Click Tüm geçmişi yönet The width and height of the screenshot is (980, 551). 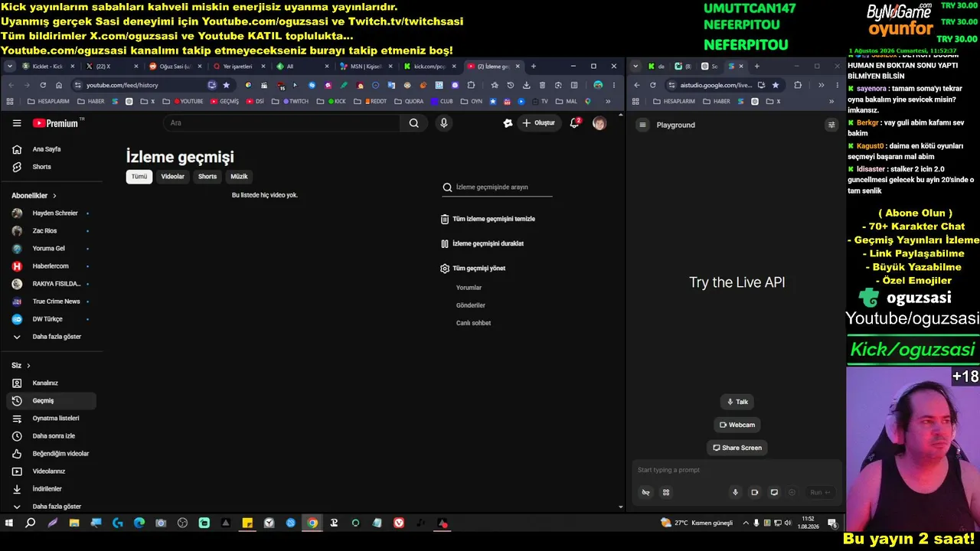pyautogui.click(x=472, y=269)
